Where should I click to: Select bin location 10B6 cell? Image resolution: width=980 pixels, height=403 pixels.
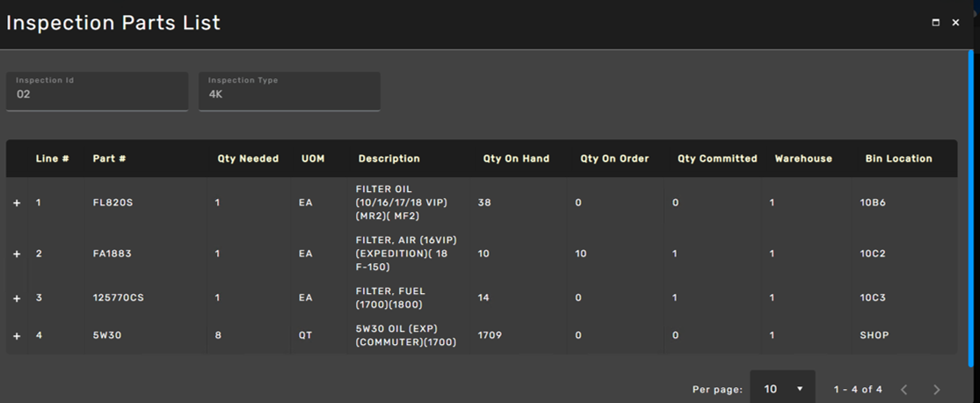[x=872, y=203]
